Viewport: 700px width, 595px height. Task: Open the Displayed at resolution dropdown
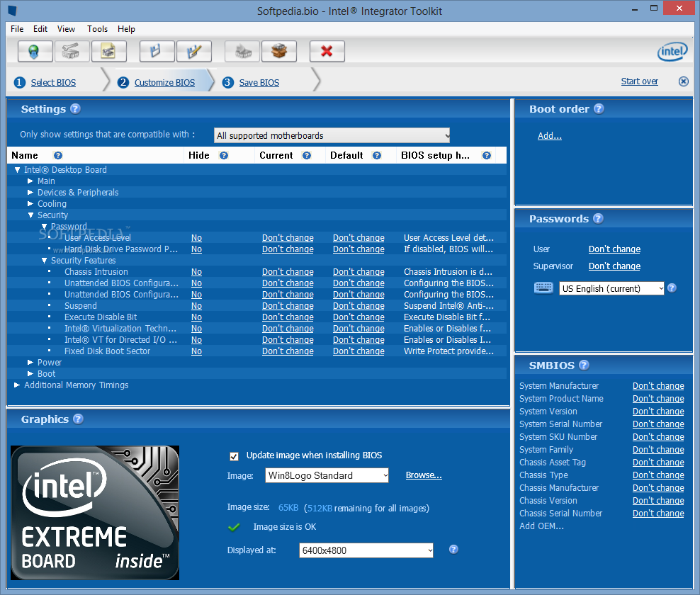click(366, 550)
